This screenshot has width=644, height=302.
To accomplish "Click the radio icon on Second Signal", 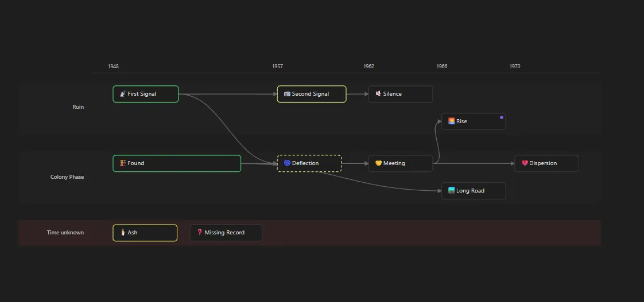I will [287, 94].
